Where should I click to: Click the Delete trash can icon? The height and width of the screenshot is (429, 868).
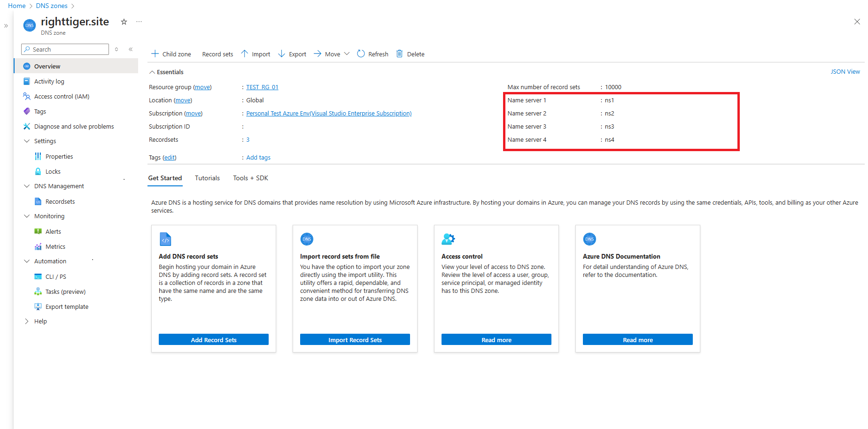[400, 54]
